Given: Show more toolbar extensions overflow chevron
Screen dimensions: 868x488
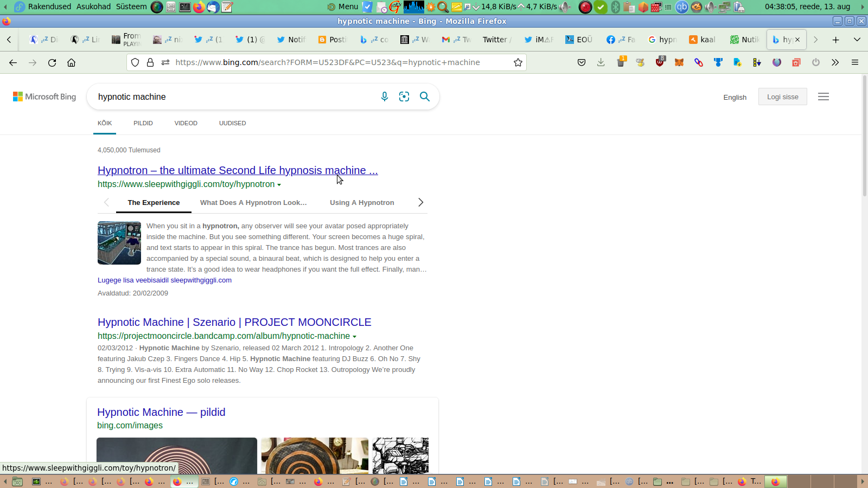Looking at the screenshot, I should coord(835,62).
